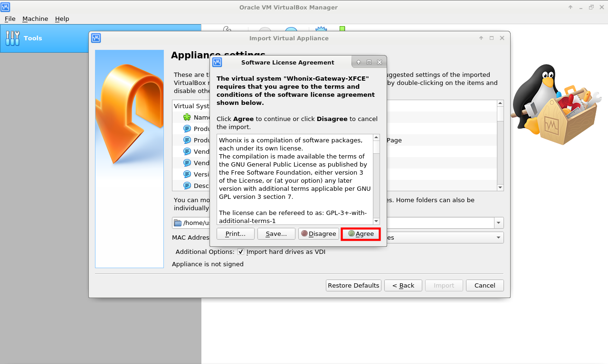
Task: Open the MAC Address Policy dropdown
Action: pos(498,237)
